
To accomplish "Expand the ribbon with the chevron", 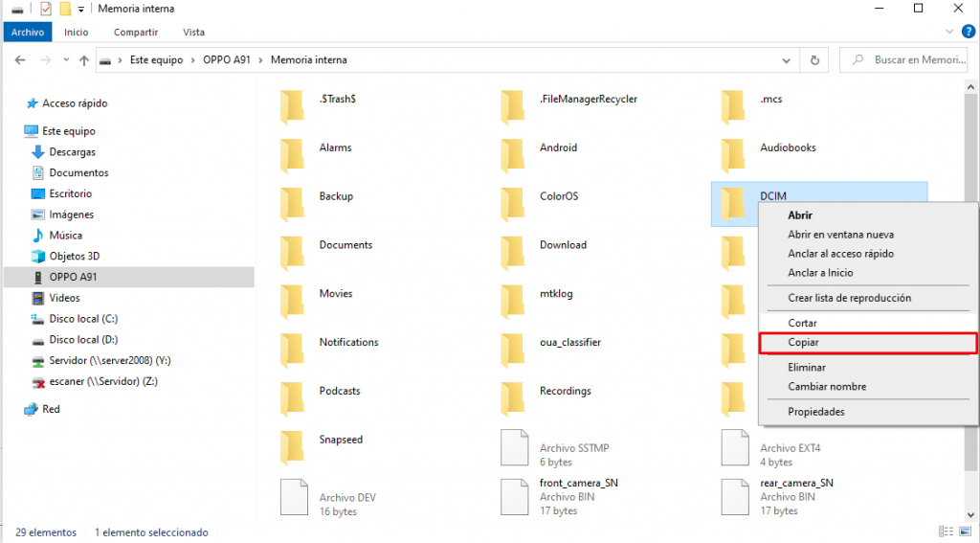I will pos(947,32).
